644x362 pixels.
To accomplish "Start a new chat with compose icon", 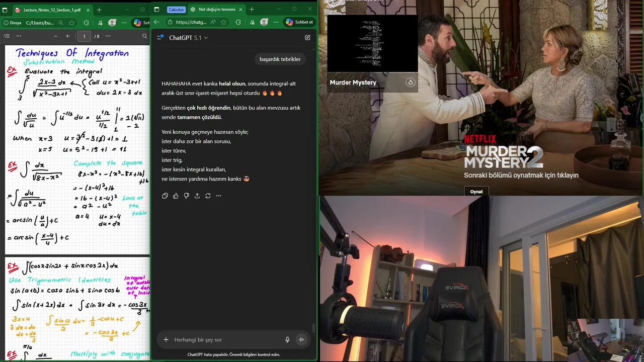I will pyautogui.click(x=307, y=37).
